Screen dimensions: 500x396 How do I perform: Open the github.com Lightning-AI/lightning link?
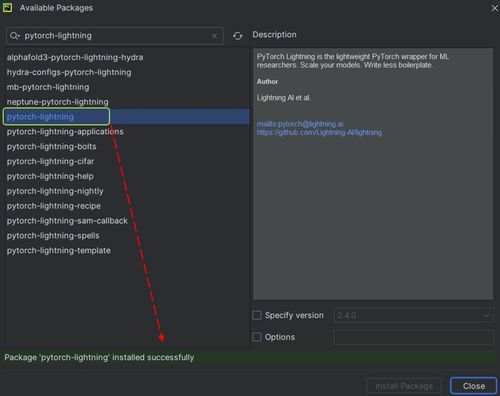tap(319, 133)
